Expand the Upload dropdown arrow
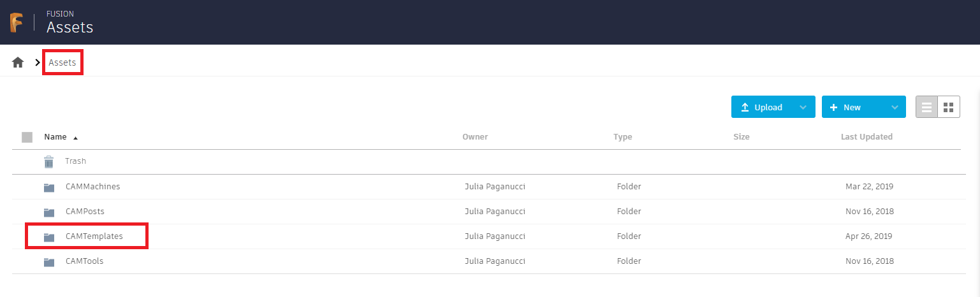 coord(803,108)
